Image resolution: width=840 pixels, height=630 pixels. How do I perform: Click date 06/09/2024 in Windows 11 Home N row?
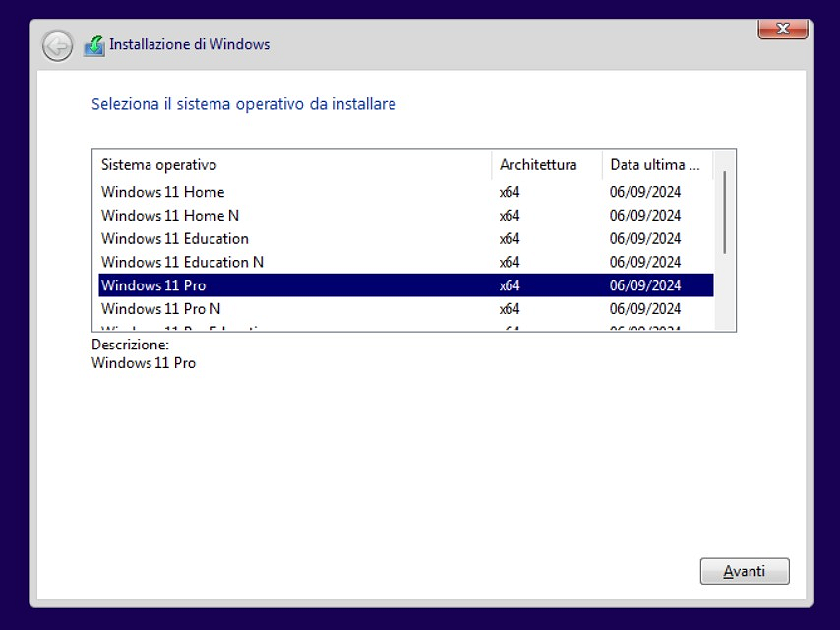(645, 216)
